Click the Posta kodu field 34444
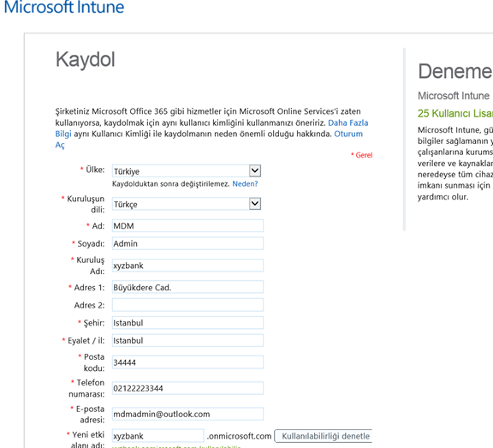 [x=187, y=362]
